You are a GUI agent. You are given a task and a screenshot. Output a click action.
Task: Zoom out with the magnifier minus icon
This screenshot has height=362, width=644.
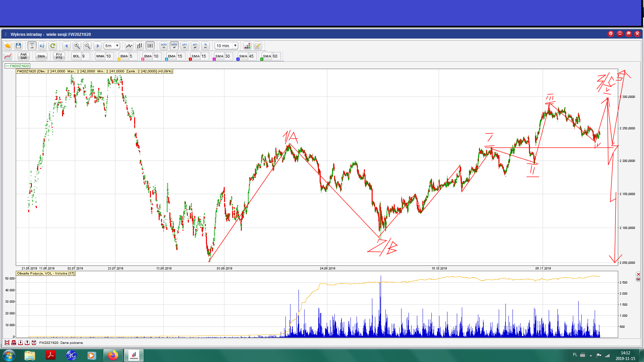(87, 46)
